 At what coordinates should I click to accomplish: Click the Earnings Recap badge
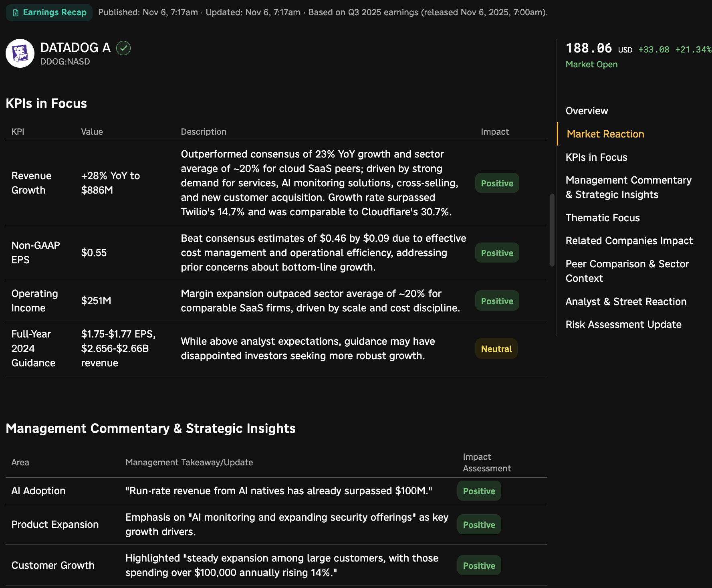(x=49, y=12)
